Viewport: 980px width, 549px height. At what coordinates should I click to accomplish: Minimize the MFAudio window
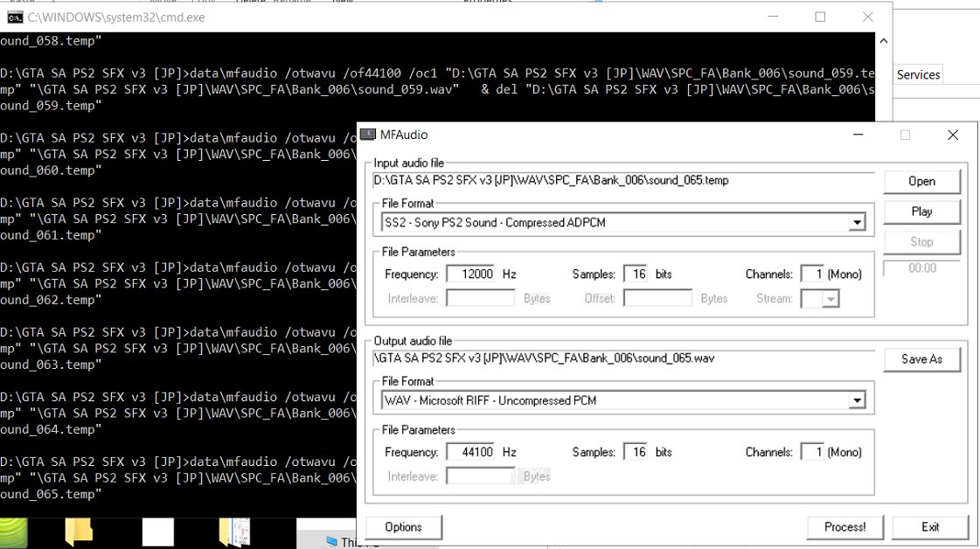858,135
